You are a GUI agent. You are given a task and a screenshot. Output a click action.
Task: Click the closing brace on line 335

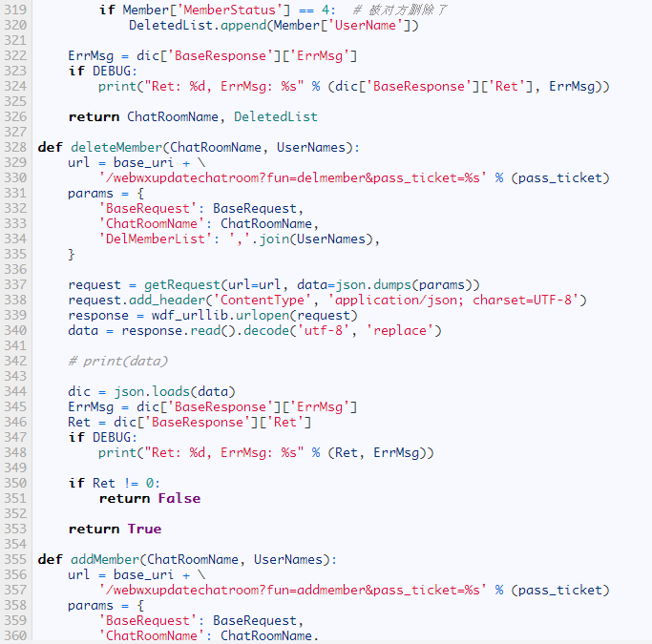(72, 255)
